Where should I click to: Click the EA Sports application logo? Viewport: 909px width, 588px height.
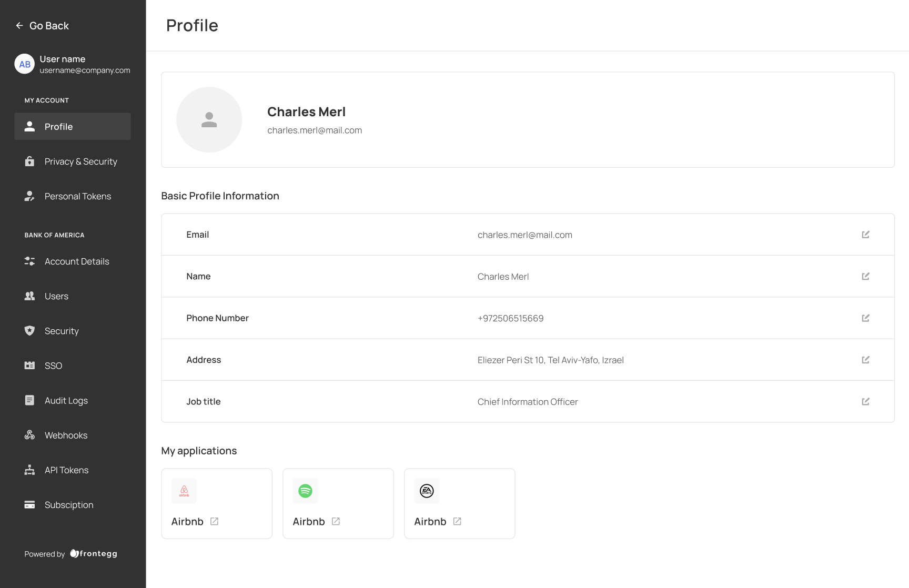point(427,491)
